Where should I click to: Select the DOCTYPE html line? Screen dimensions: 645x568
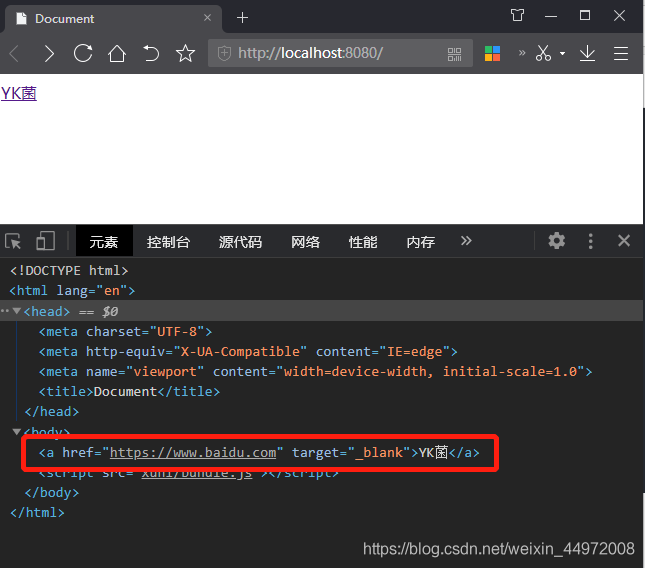click(x=69, y=271)
